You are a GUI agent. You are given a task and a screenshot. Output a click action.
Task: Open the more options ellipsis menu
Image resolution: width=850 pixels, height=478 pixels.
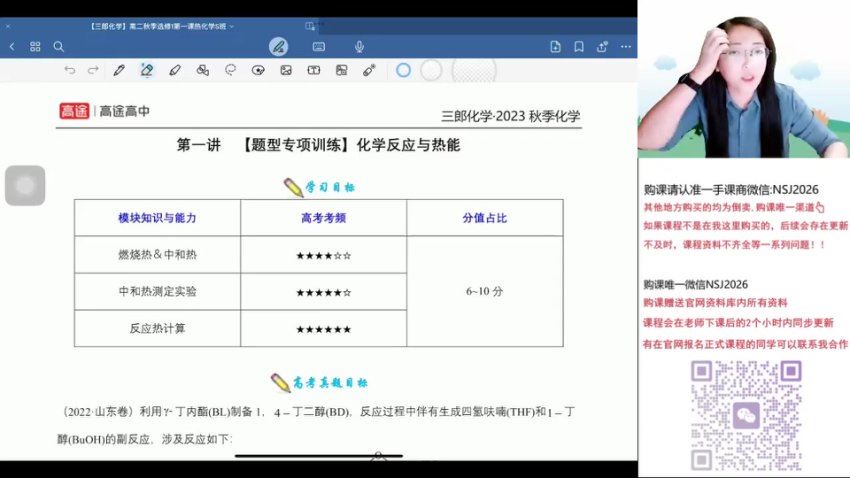click(x=626, y=47)
